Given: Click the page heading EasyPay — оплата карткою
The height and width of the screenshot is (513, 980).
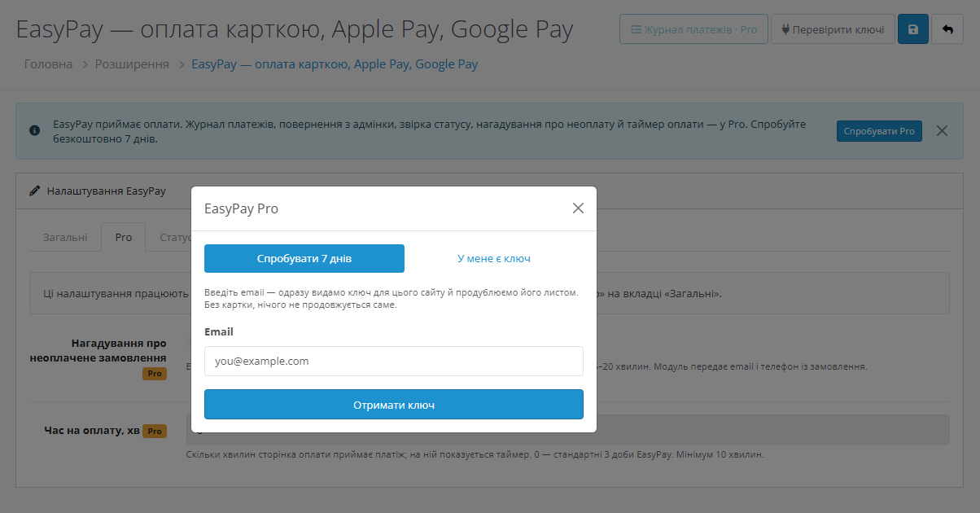Looking at the screenshot, I should 295,30.
